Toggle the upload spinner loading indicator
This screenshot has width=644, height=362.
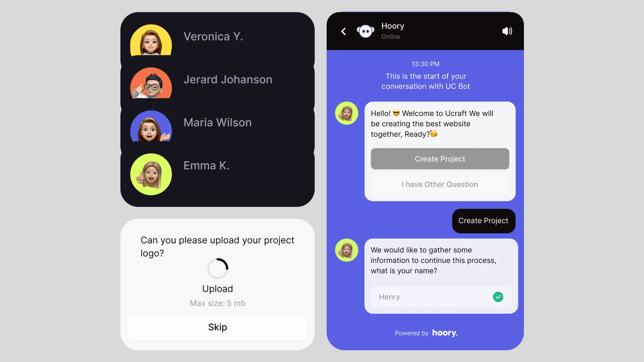(217, 269)
